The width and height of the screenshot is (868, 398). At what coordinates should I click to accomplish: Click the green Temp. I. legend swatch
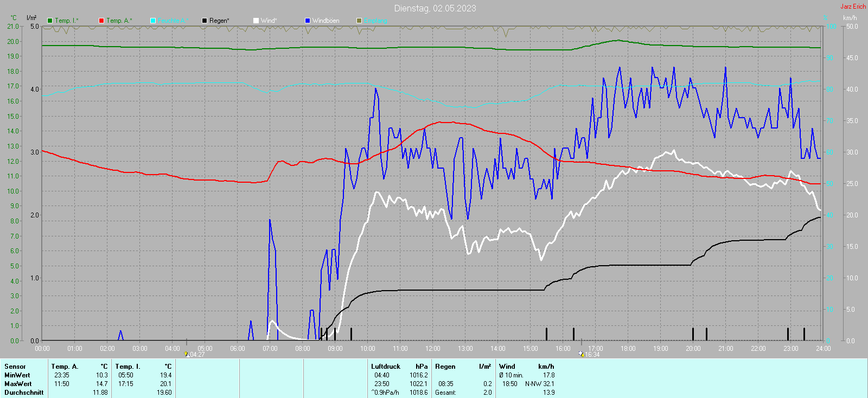(x=50, y=21)
